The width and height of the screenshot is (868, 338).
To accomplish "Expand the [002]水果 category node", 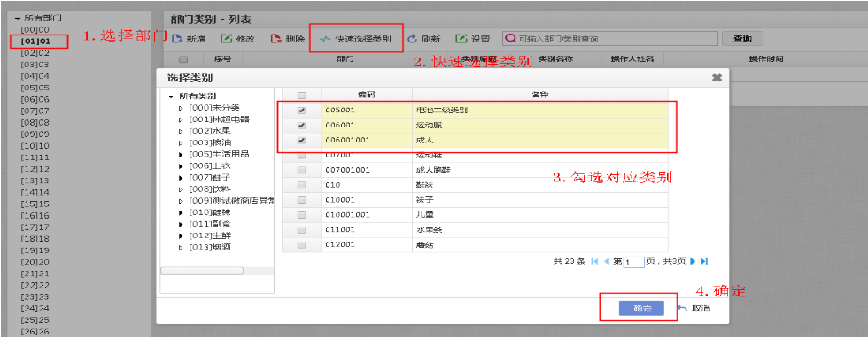I will coord(181,131).
